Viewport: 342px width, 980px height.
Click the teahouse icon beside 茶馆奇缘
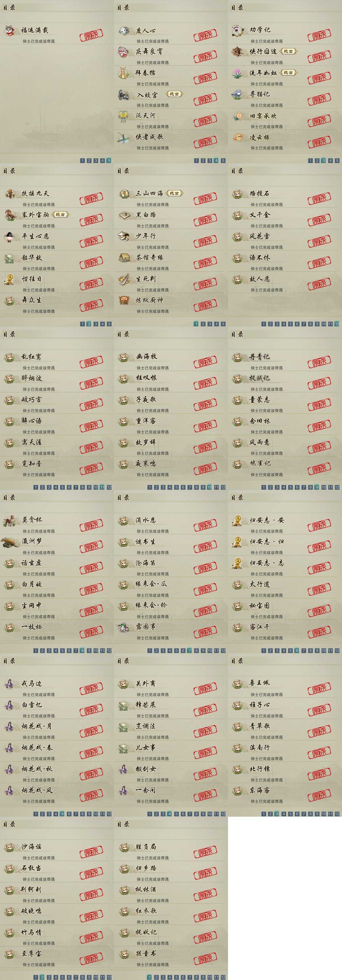pos(124,258)
